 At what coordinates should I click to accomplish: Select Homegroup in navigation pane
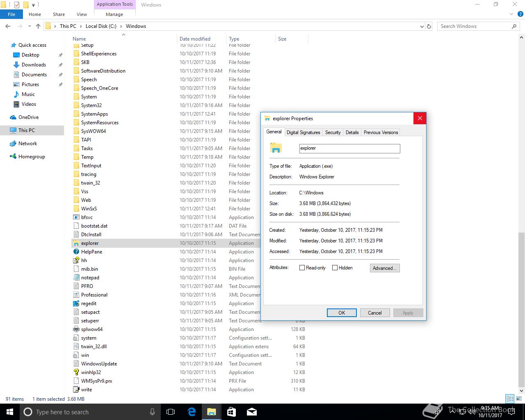32,157
